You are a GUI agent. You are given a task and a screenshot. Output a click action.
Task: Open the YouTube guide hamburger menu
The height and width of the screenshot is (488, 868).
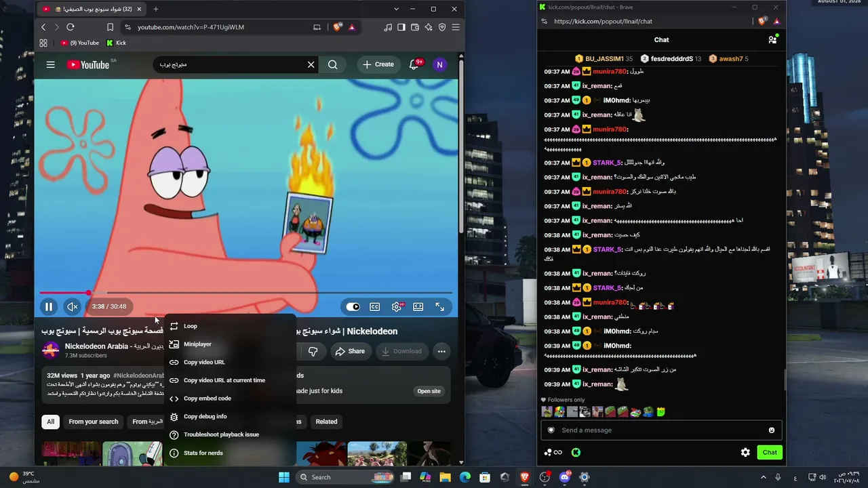[x=50, y=64]
